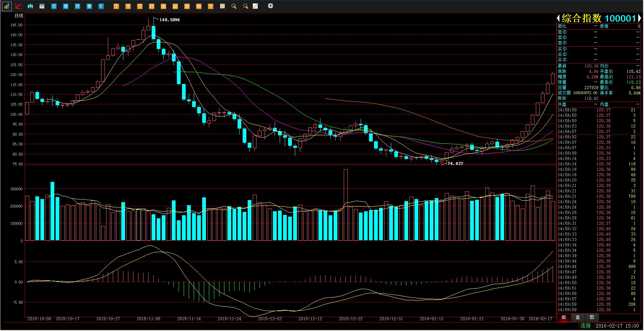644x331 pixels.
Task: Click the 昨收 115.42 value
Action: pos(591,99)
